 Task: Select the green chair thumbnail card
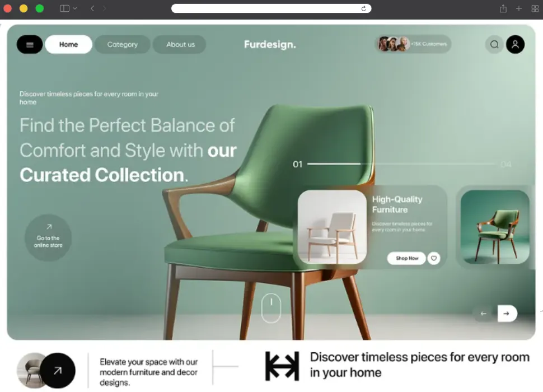494,227
